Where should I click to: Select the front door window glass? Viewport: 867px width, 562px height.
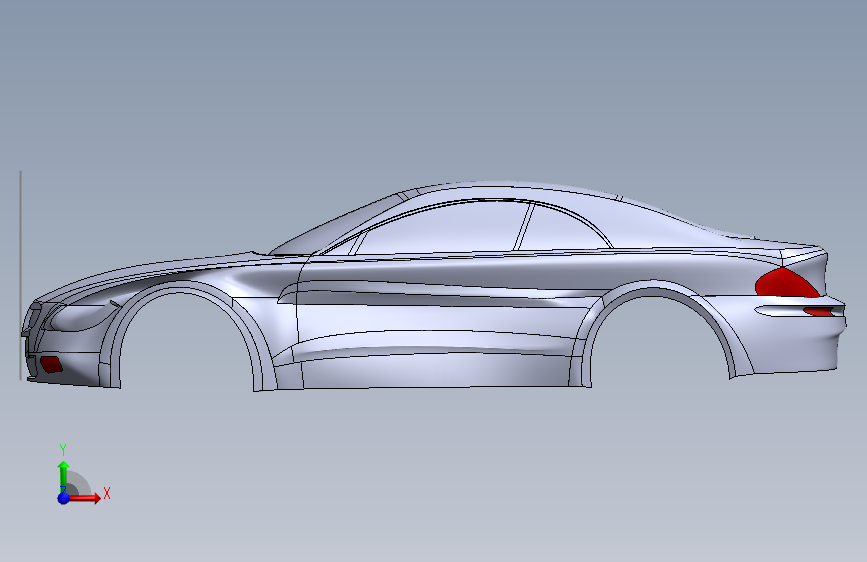442,228
